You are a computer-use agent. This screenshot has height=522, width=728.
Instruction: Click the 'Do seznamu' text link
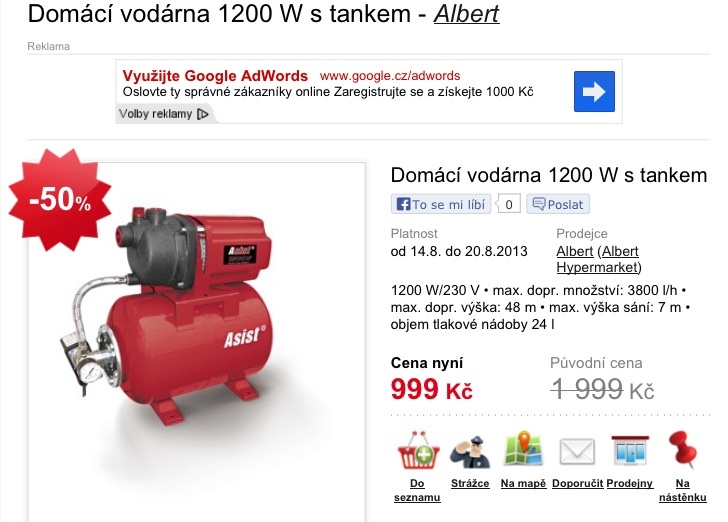pos(417,490)
